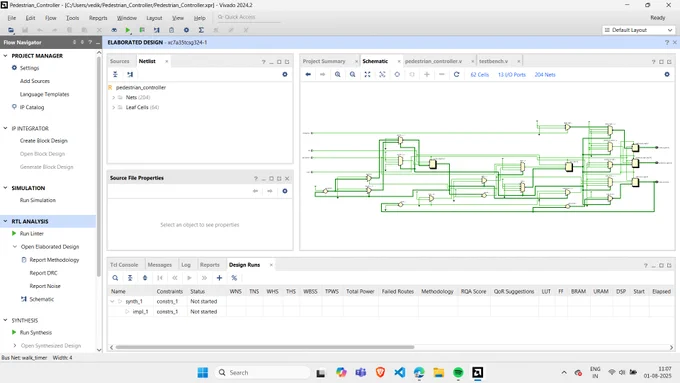Click the binoculars Find toolbar icon

[x=114, y=30]
